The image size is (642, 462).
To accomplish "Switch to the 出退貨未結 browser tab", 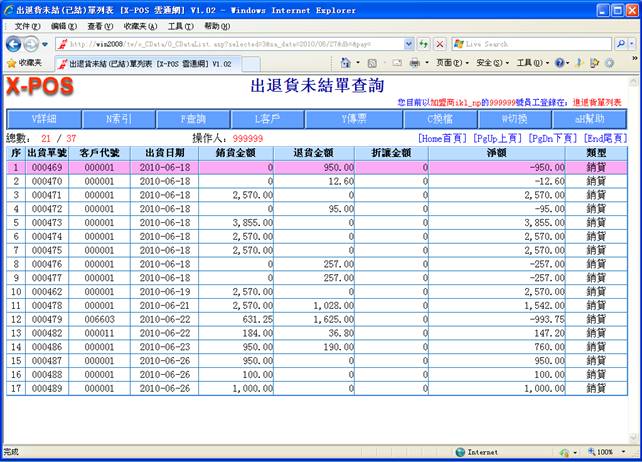I will click(150, 63).
